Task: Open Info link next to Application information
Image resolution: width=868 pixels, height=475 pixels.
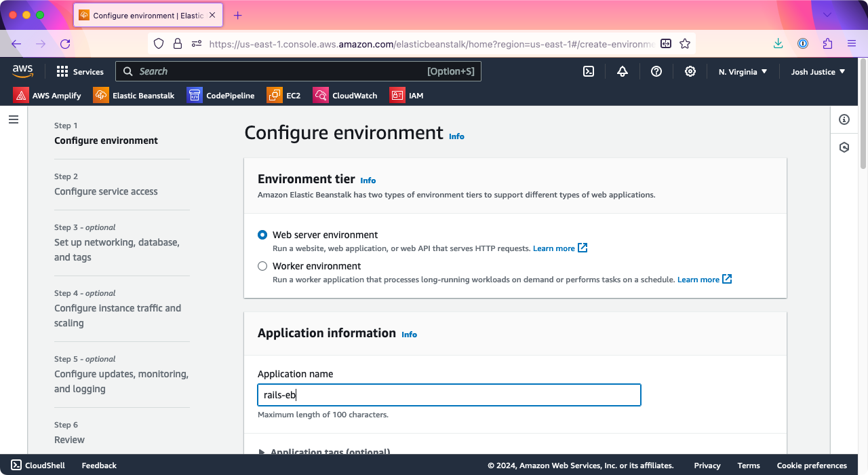Action: [409, 335]
